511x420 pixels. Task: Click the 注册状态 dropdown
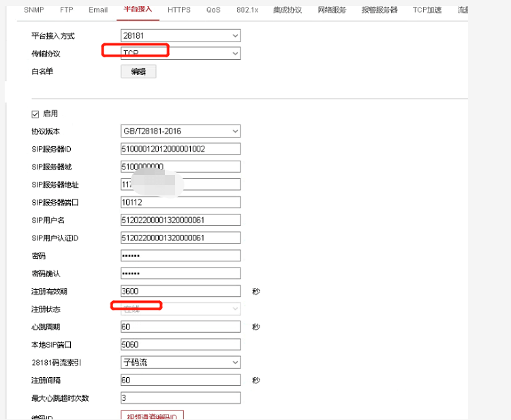181,309
